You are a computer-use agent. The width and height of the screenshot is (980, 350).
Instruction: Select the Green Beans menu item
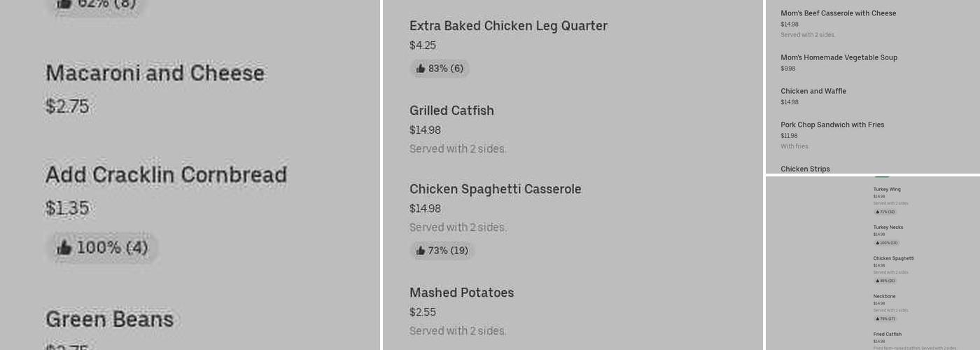[109, 319]
